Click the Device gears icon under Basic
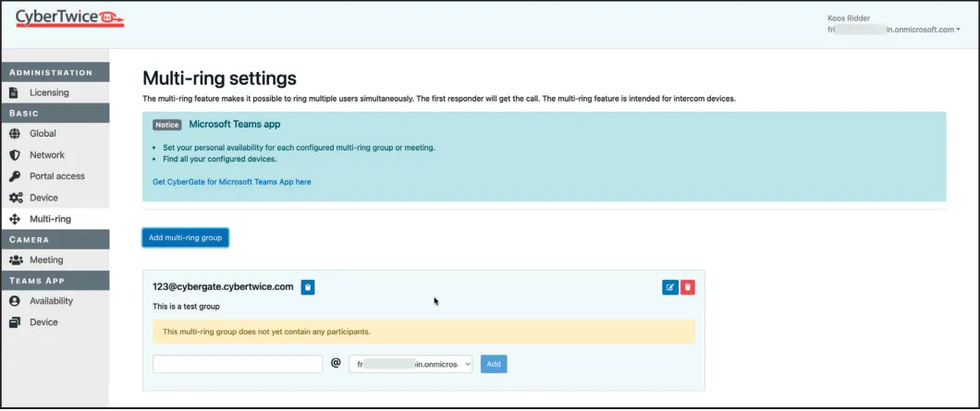This screenshot has width=980, height=411. tap(16, 198)
